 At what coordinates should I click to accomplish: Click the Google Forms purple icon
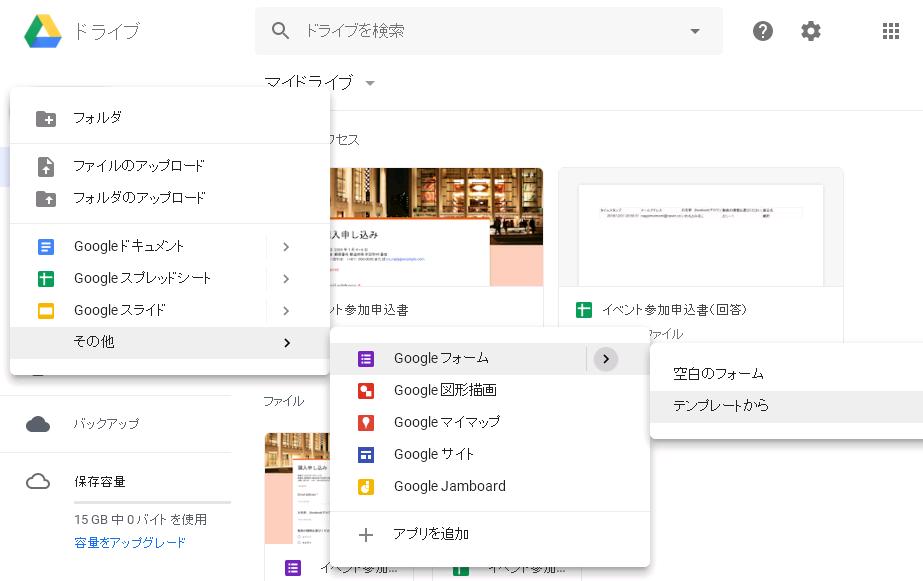[x=366, y=358]
